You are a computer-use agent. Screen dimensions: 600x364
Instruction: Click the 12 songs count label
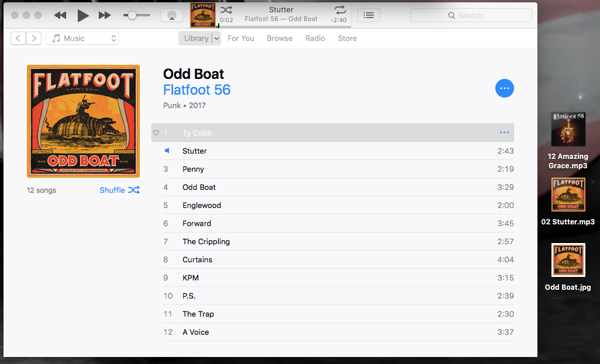click(42, 190)
